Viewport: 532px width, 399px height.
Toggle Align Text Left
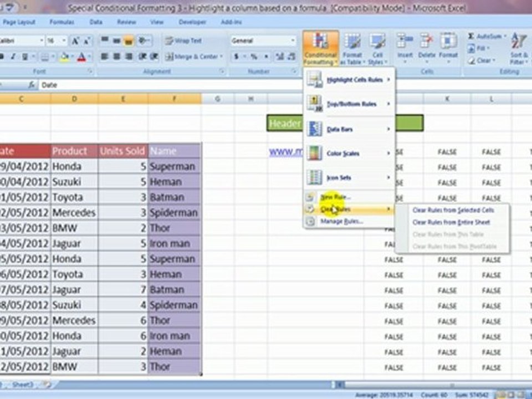click(x=104, y=57)
